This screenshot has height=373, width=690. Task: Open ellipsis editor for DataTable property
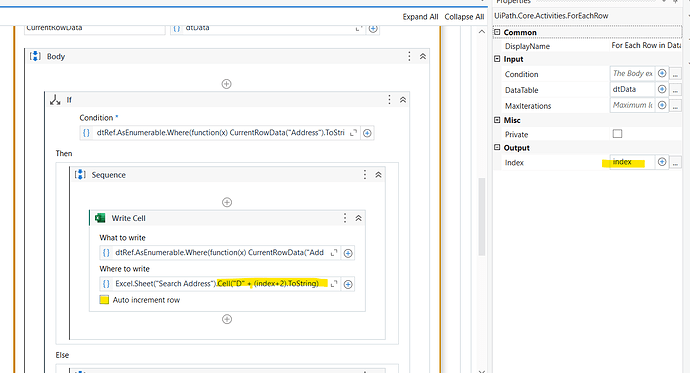(675, 90)
